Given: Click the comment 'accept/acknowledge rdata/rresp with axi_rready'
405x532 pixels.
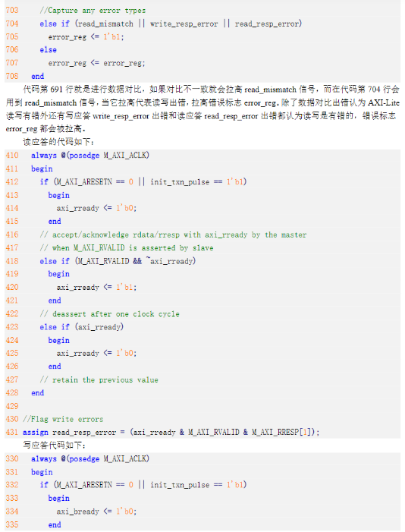Looking at the screenshot, I should click(173, 235).
